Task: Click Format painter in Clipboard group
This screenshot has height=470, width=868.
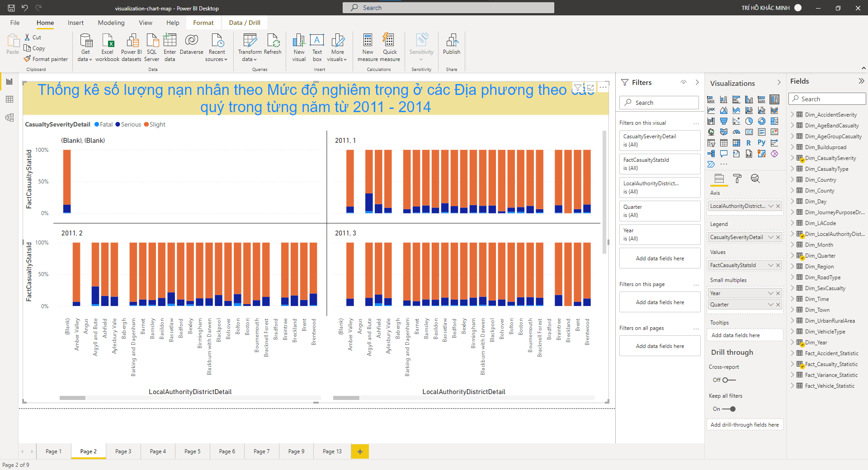Action: (x=46, y=59)
